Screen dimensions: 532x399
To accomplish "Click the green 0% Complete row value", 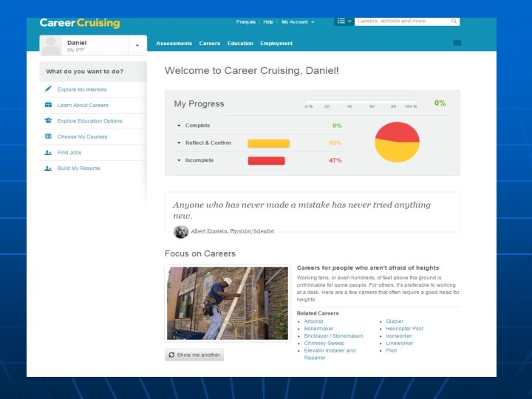I will [x=337, y=126].
